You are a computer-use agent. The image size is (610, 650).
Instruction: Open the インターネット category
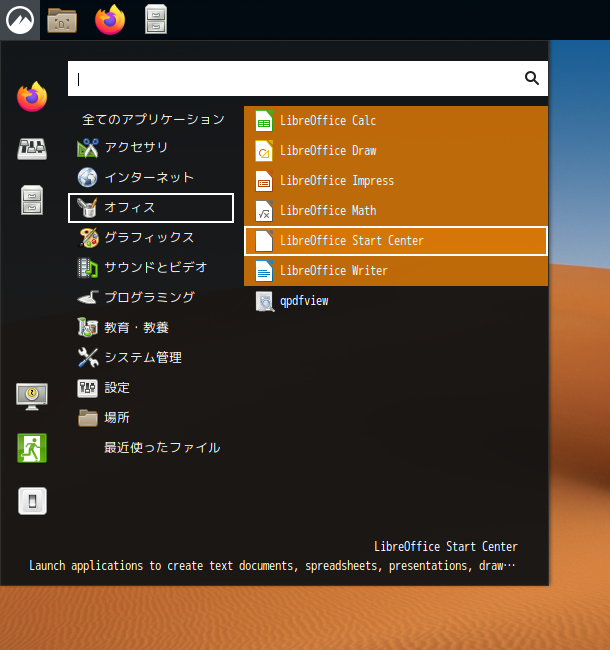(x=151, y=178)
